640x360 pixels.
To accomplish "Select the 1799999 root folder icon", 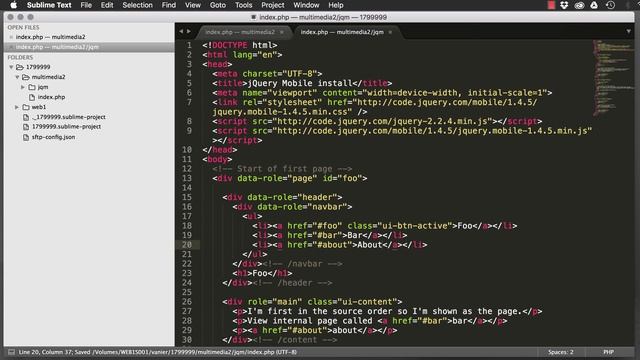I will (20, 67).
